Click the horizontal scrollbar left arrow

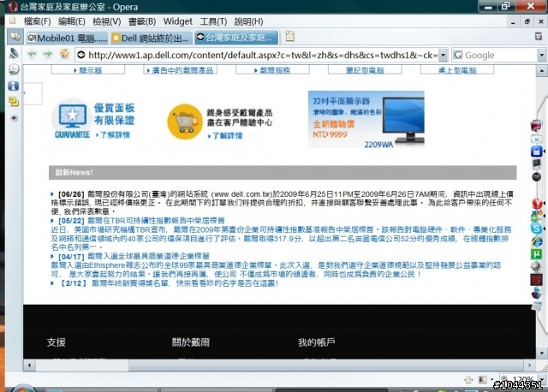(29, 365)
